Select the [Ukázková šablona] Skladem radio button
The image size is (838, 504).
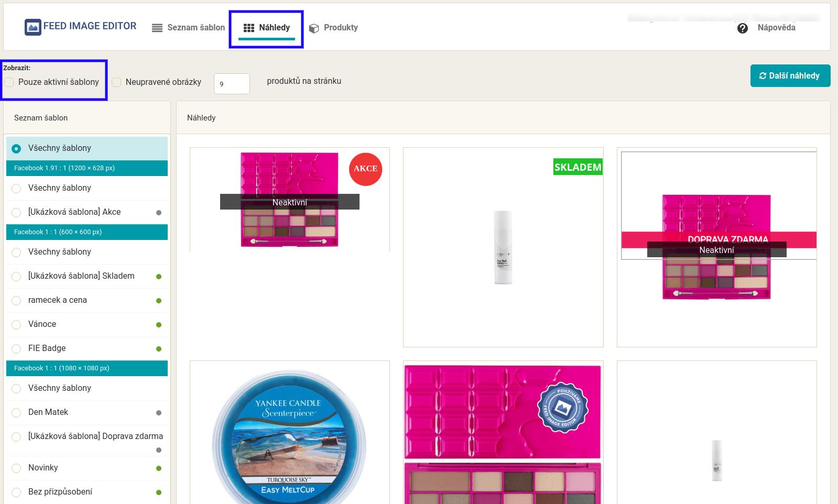(x=16, y=277)
